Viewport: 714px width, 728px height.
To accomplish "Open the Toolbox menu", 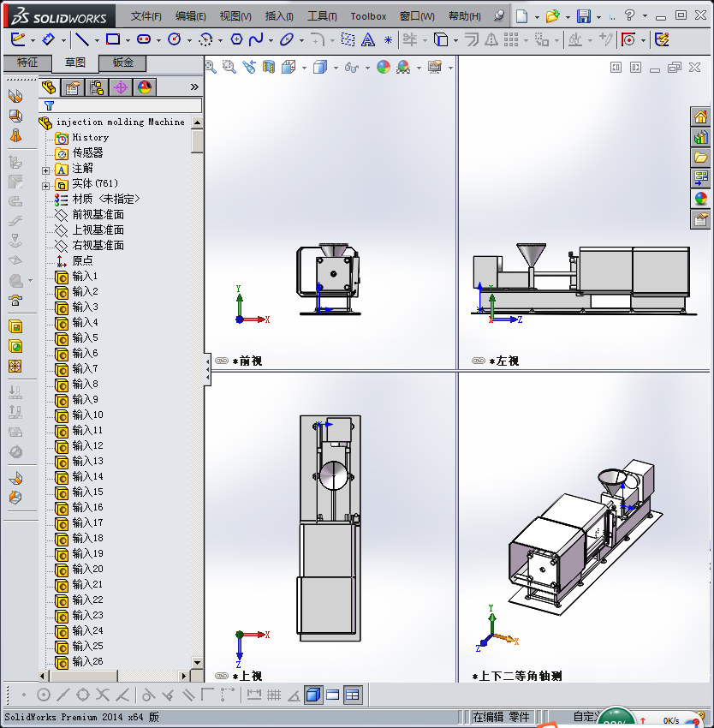I will tap(368, 16).
